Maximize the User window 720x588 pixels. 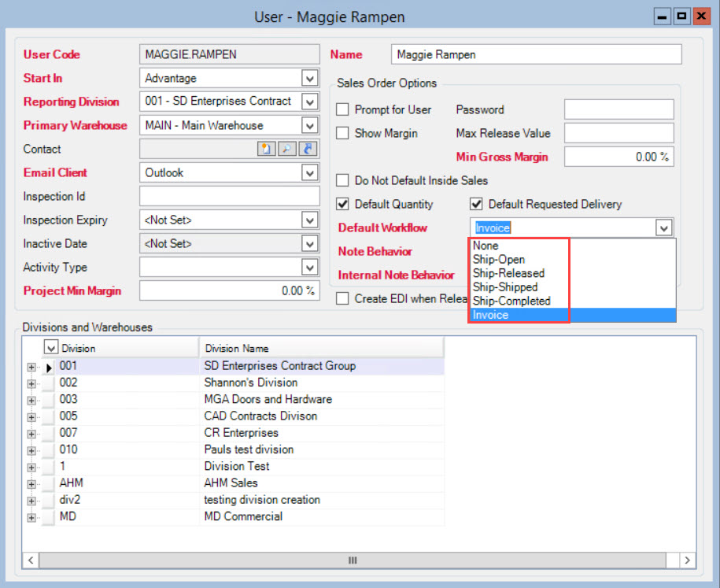(681, 16)
